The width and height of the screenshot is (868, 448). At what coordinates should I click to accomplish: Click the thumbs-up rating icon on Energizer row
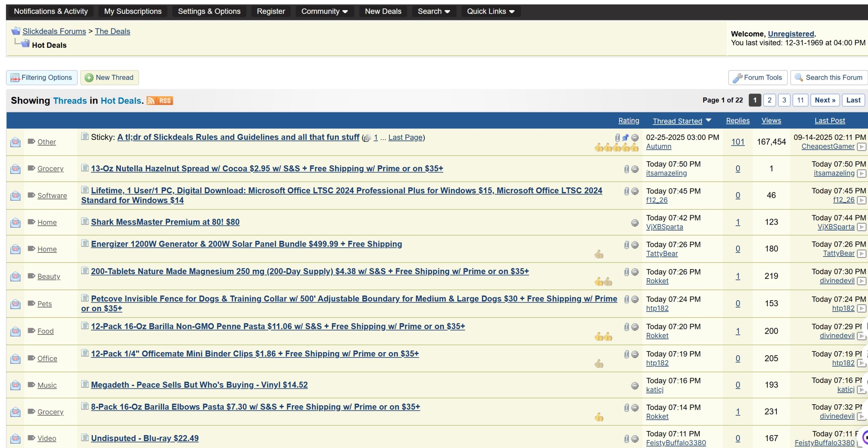point(599,254)
